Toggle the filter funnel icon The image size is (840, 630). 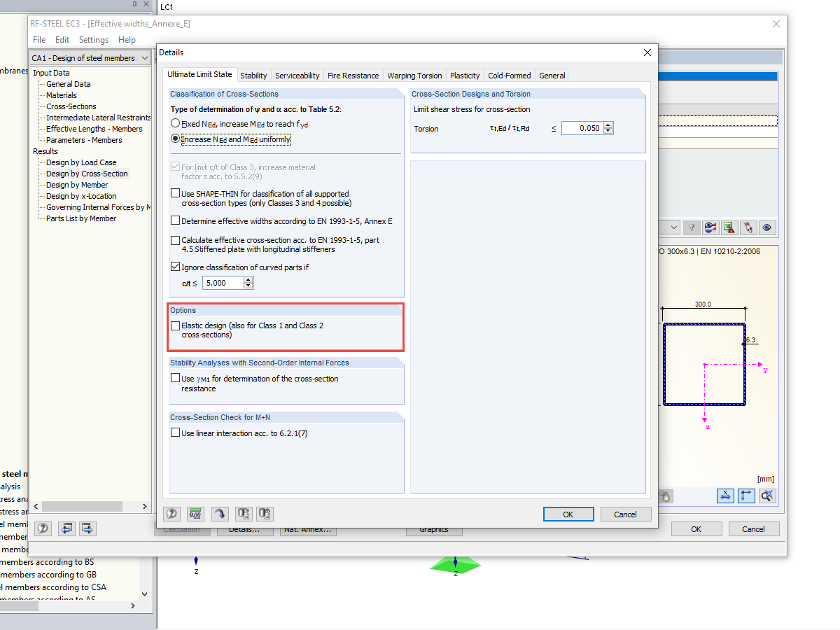coord(691,227)
